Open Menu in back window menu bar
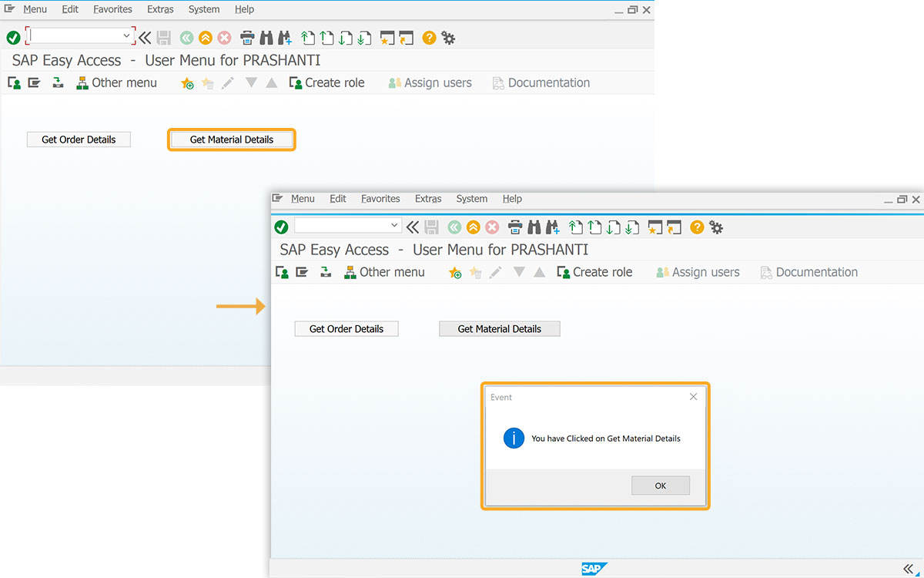The height and width of the screenshot is (578, 924). (x=35, y=9)
